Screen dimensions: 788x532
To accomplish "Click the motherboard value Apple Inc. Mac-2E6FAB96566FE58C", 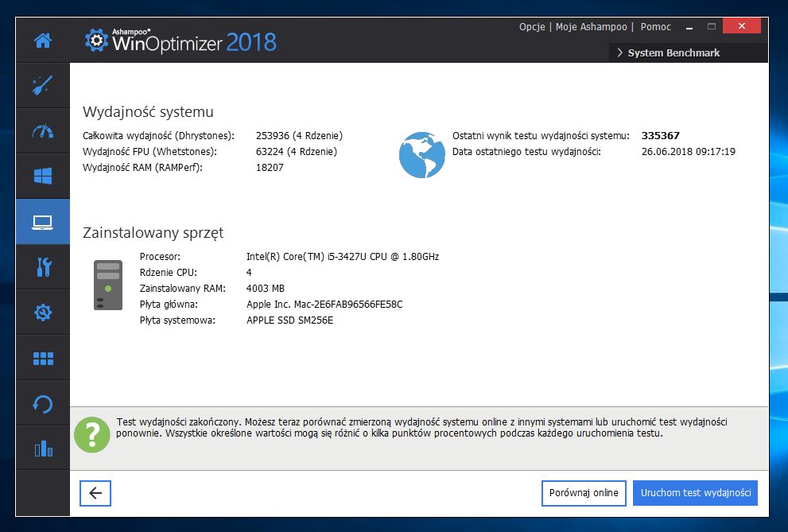I will tap(324, 305).
